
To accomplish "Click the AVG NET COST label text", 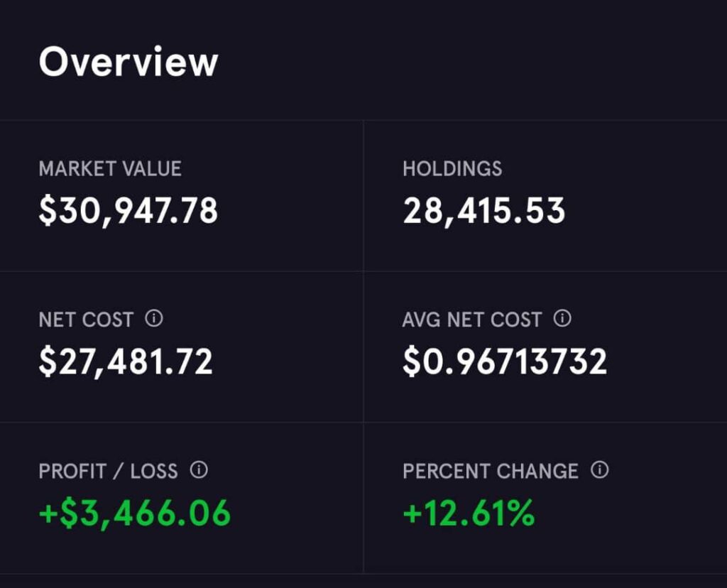I will 472,320.
